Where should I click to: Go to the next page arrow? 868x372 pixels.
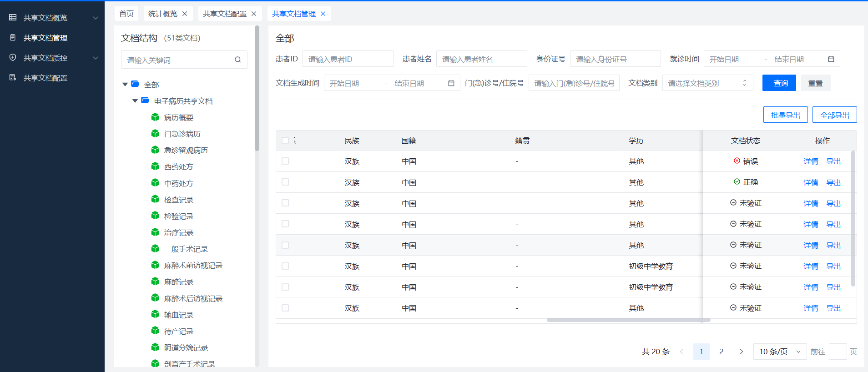click(x=742, y=352)
